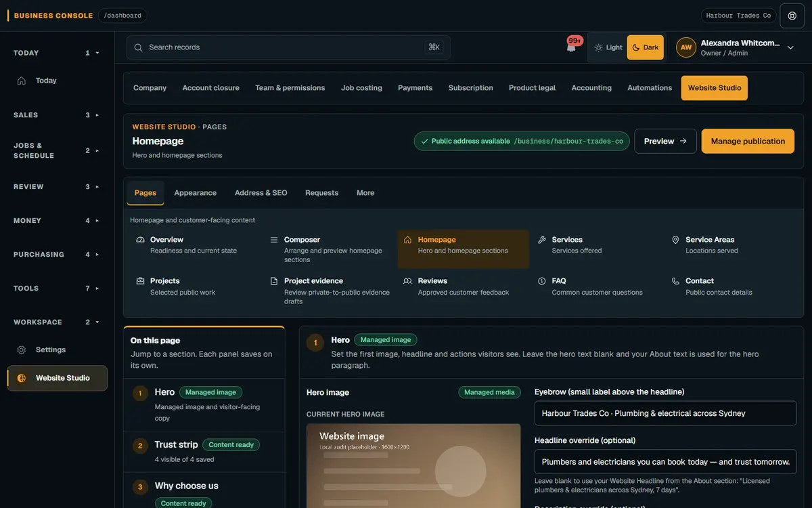Open Composer via its list icon
812x508 pixels.
click(x=274, y=240)
